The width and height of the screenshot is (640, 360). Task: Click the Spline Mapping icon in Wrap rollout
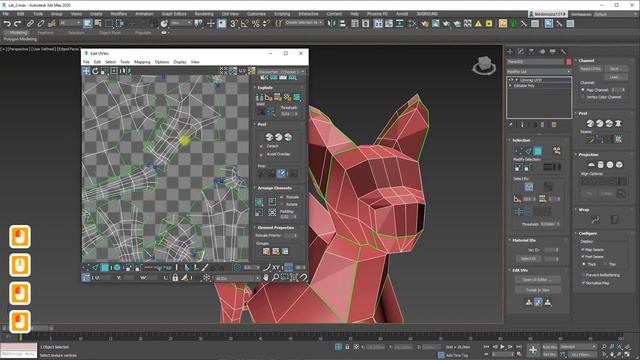pyautogui.click(x=595, y=220)
